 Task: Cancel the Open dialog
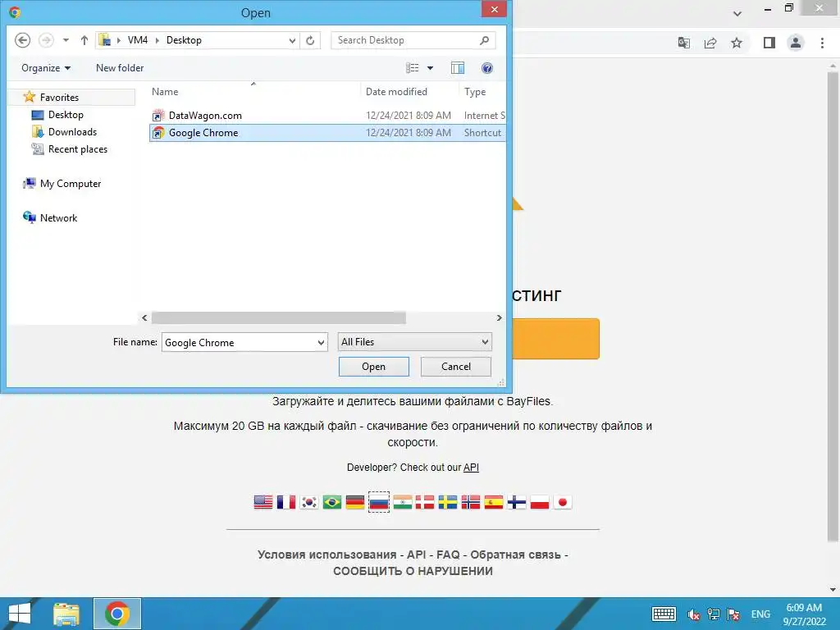[456, 367]
